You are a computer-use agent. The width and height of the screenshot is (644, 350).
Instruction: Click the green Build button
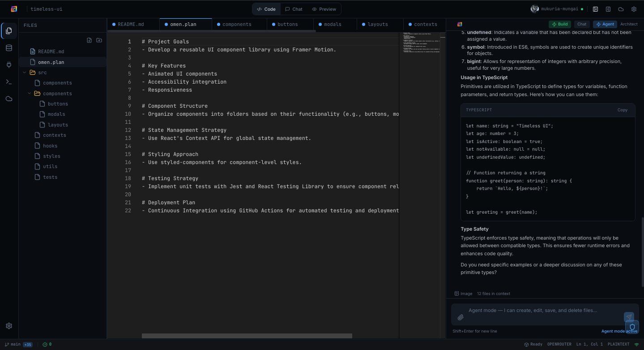point(559,24)
